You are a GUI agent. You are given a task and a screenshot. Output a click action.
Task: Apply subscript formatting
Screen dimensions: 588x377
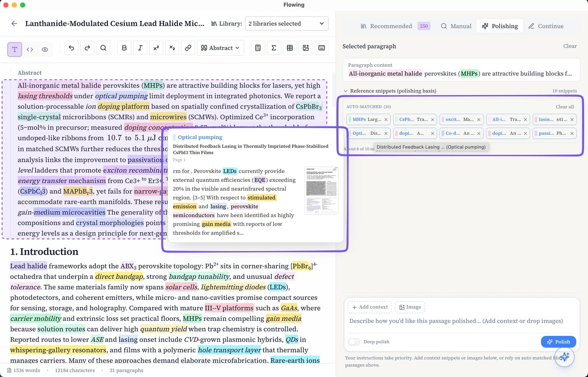tap(172, 48)
